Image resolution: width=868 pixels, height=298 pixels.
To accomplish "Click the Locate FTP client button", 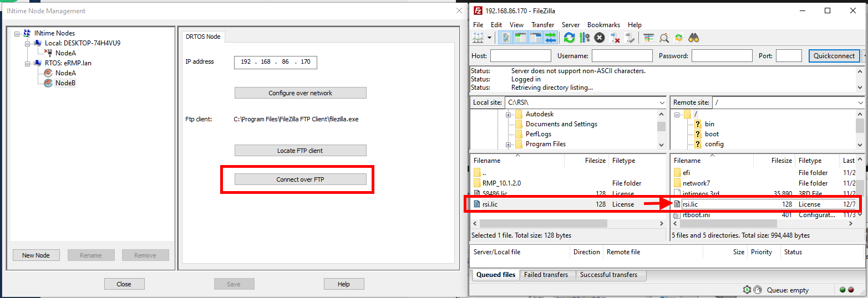I will tap(300, 151).
